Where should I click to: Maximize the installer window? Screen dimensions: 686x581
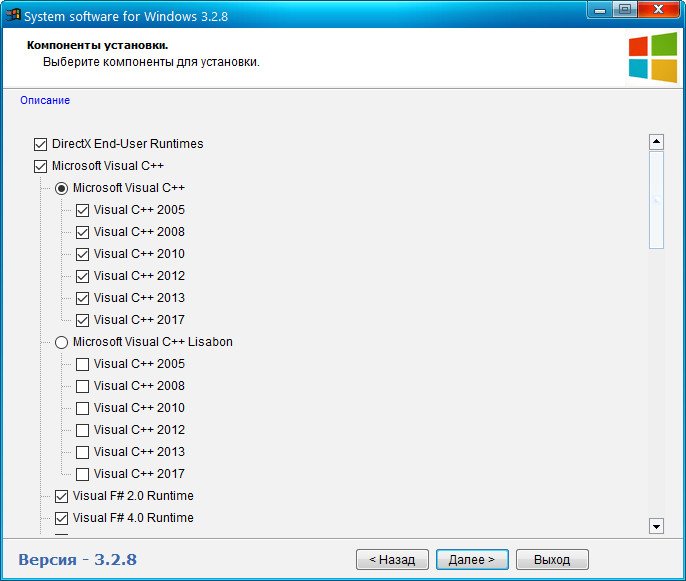(x=625, y=10)
